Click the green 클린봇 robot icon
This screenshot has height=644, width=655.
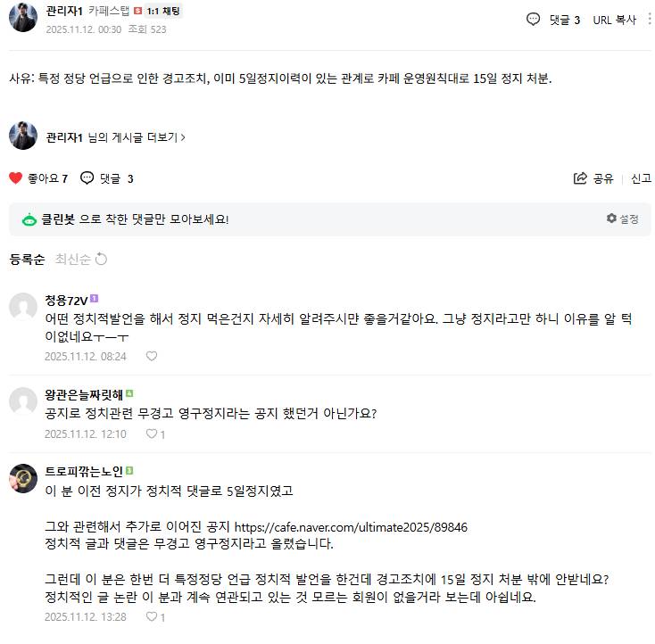tap(29, 219)
